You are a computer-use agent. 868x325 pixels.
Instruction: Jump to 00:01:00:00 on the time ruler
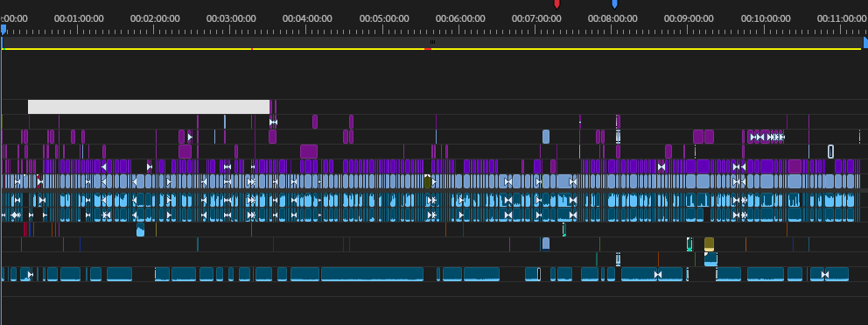[79, 18]
